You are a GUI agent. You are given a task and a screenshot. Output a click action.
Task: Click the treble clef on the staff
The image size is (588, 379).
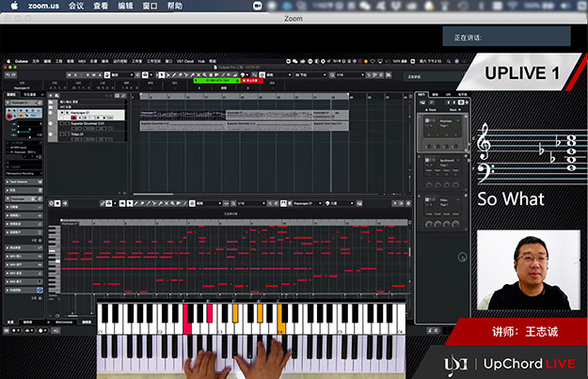coord(485,143)
